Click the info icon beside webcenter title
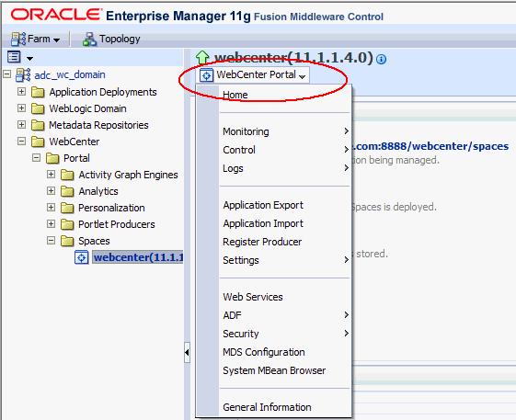This screenshot has height=420, width=516. [x=381, y=60]
